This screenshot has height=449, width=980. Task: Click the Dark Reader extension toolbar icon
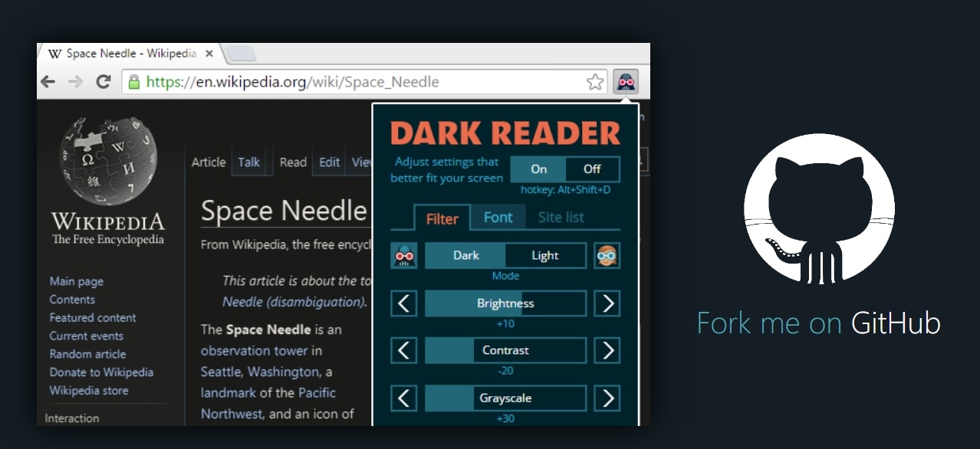[x=625, y=82]
